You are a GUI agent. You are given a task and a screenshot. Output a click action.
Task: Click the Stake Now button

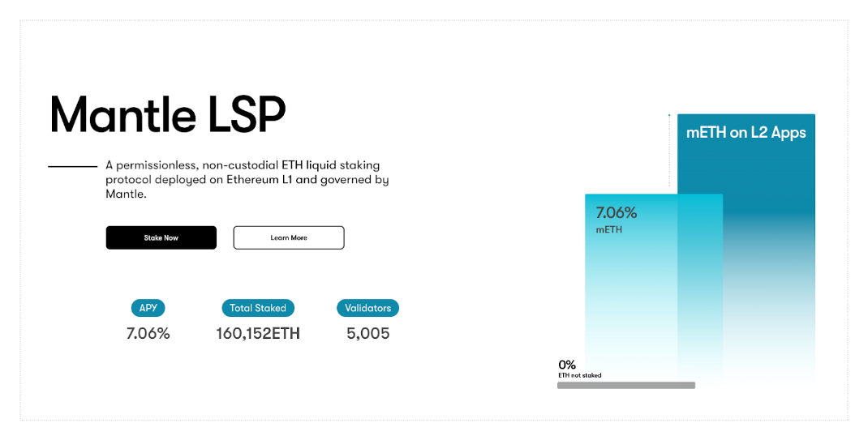pos(161,237)
